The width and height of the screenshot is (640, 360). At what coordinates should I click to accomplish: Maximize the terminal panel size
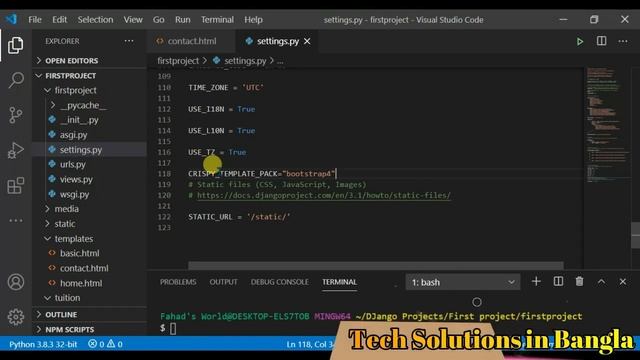point(601,282)
